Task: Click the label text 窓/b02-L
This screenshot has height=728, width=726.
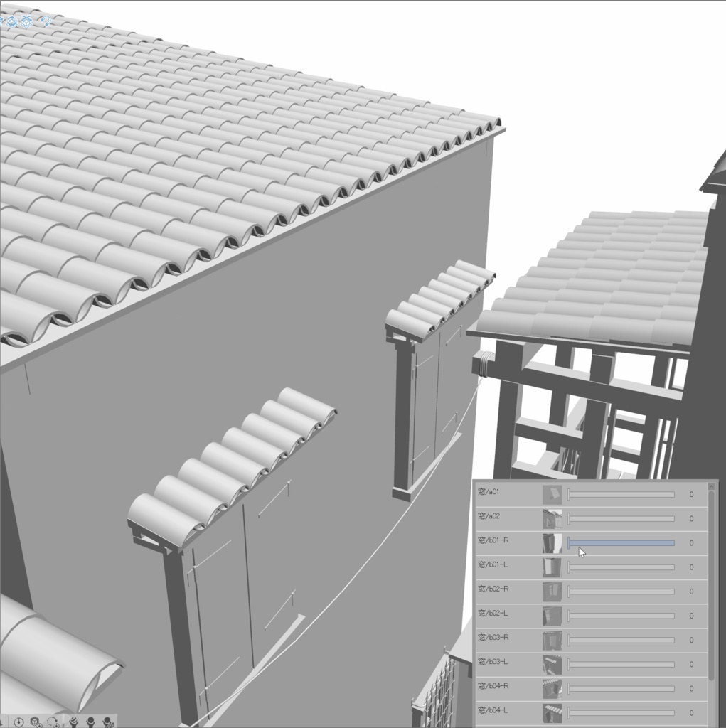Action: [493, 613]
